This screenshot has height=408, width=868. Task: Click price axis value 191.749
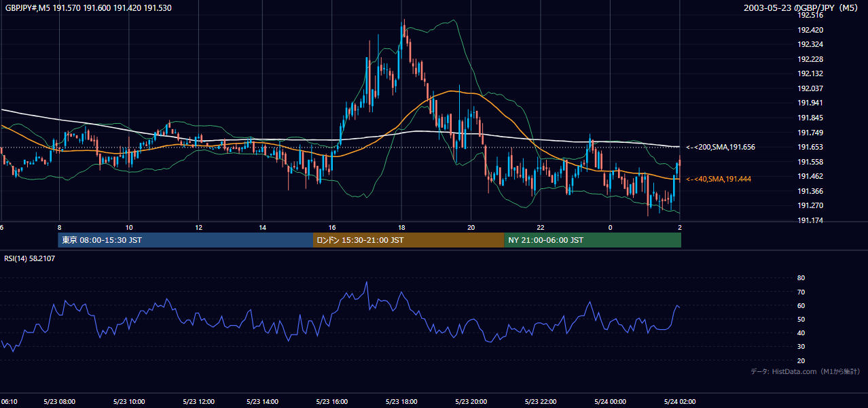[x=810, y=133]
